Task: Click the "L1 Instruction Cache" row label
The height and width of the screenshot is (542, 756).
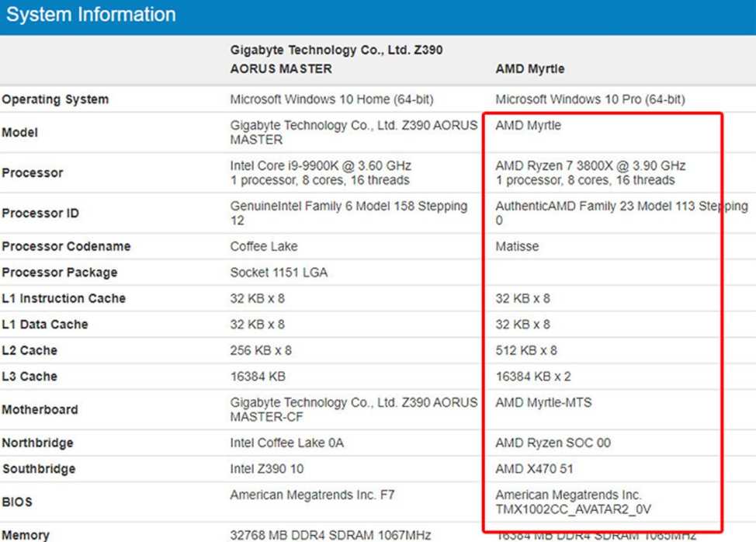Action: (x=64, y=298)
